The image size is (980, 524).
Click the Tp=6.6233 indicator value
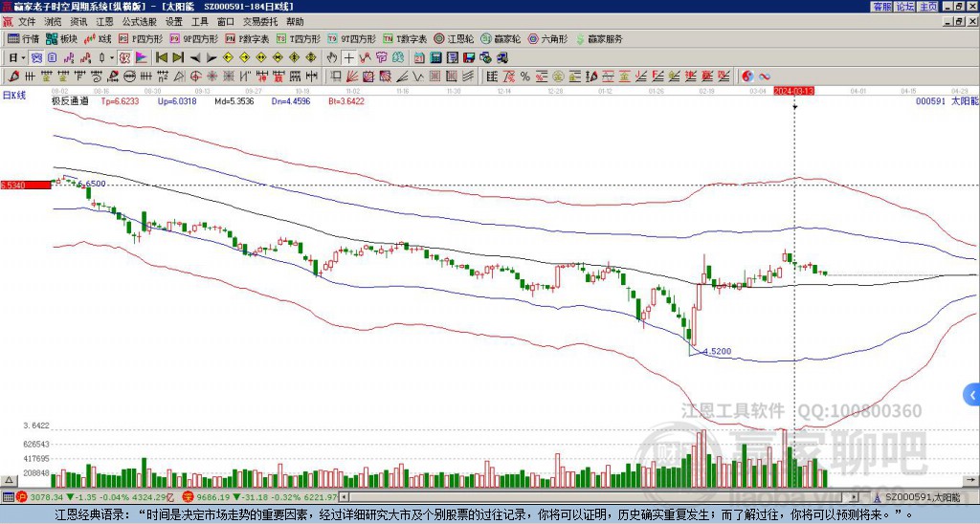click(x=121, y=100)
